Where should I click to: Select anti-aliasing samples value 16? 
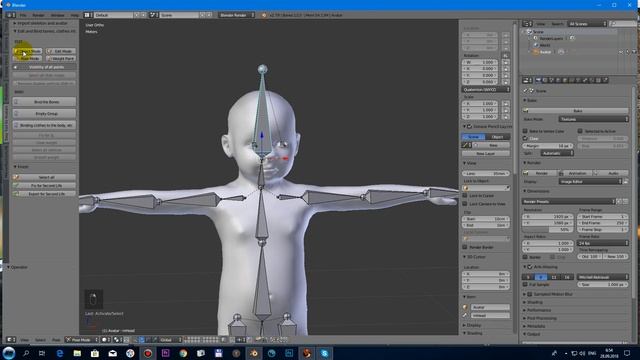click(567, 277)
